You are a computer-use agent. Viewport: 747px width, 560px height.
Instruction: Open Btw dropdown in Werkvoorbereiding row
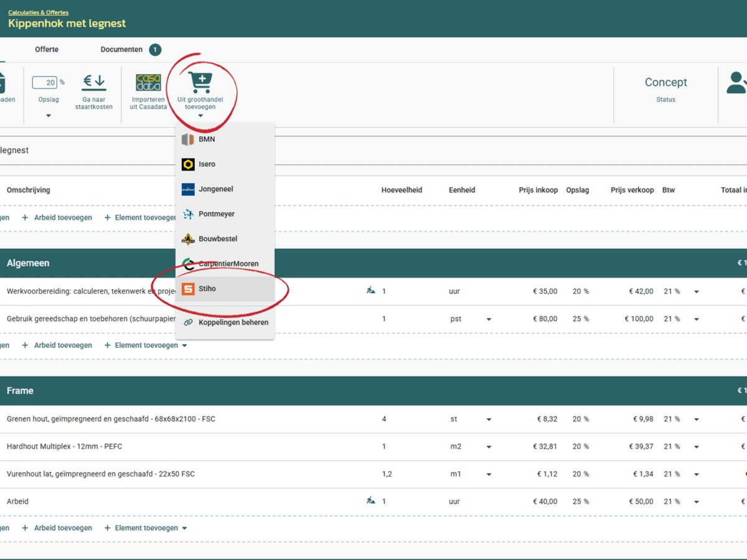click(696, 292)
